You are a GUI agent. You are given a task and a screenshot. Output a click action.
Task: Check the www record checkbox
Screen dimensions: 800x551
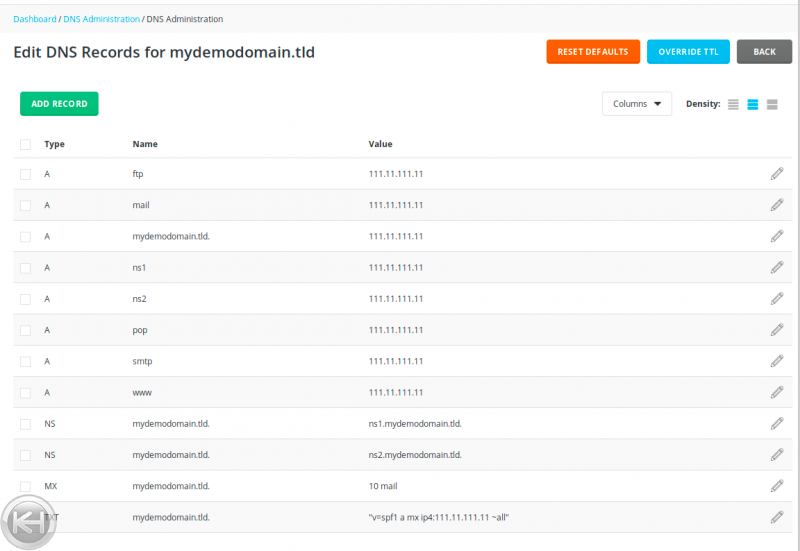[26, 393]
